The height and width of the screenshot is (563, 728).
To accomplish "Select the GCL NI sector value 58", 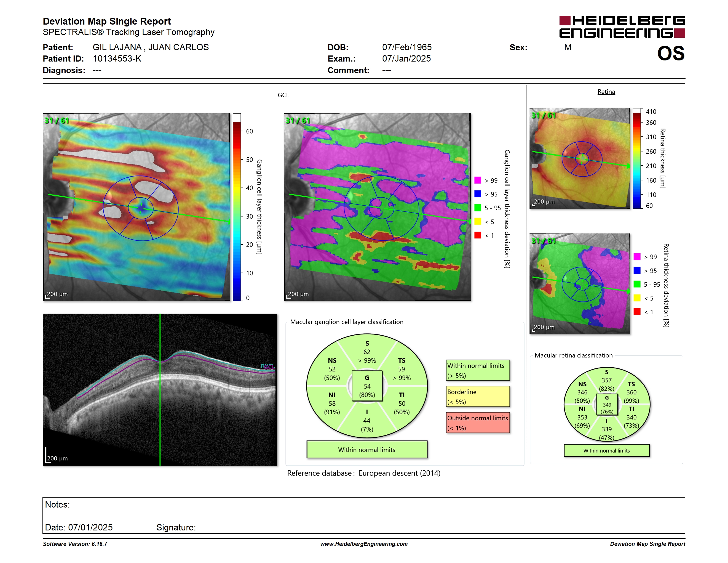I will click(332, 403).
